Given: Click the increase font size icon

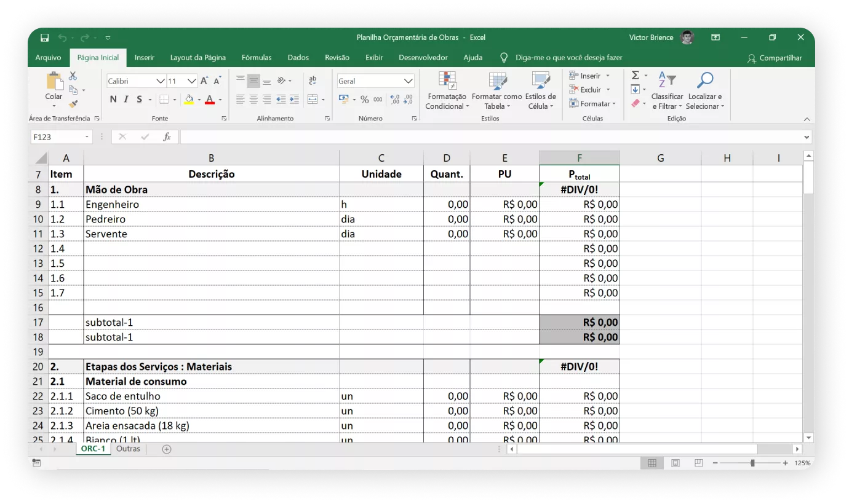Looking at the screenshot, I should coord(205,81).
